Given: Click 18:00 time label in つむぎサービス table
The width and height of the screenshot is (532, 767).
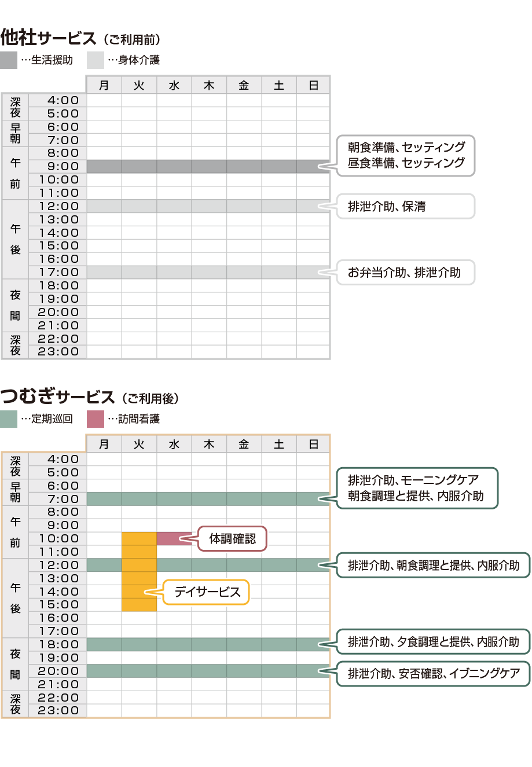Looking at the screenshot, I should click(59, 644).
